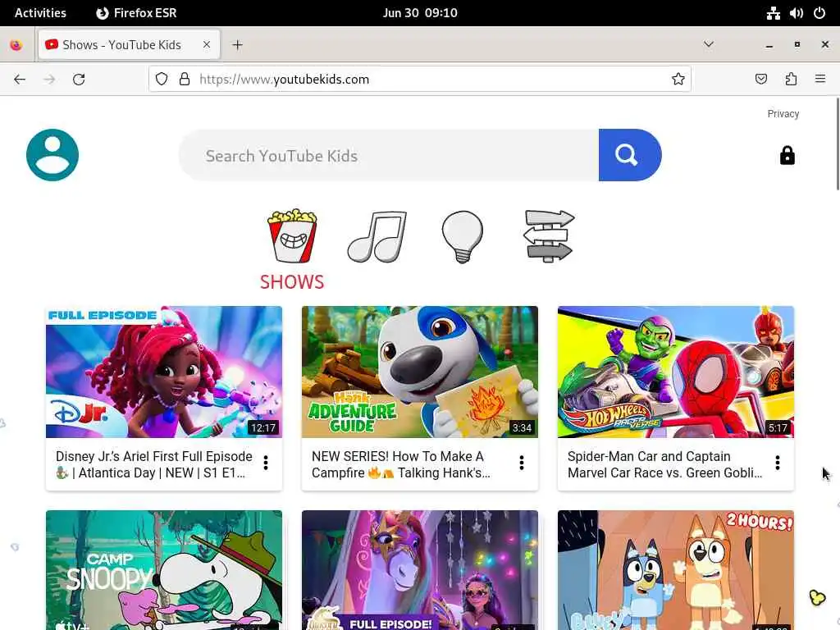
Task: Play the Hank Adventure Guide thumbnail
Action: (x=420, y=372)
